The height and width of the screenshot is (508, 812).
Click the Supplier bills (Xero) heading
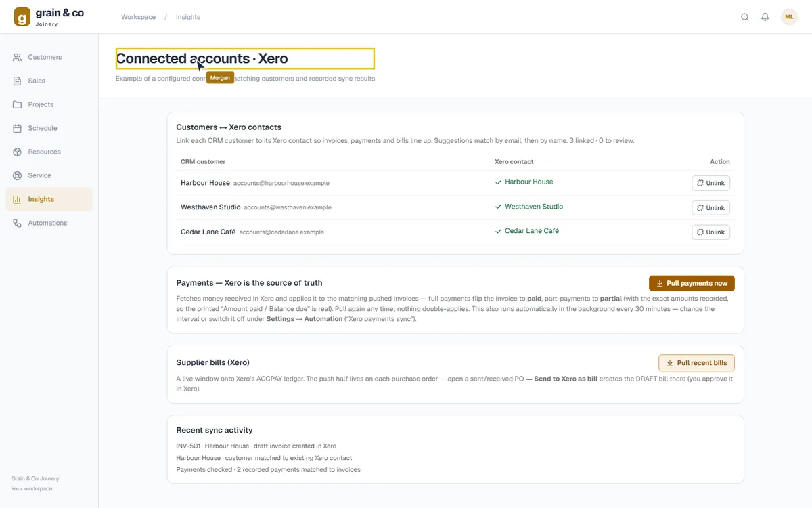click(212, 362)
